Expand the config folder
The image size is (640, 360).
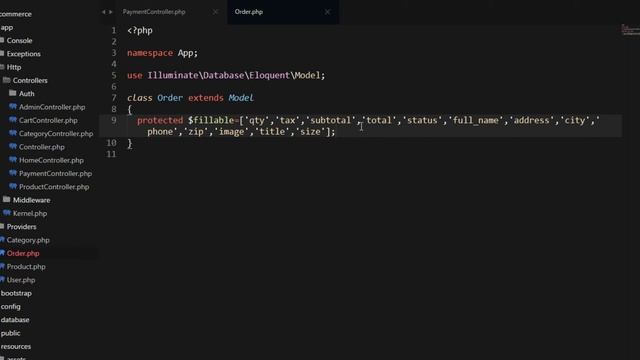pyautogui.click(x=10, y=307)
